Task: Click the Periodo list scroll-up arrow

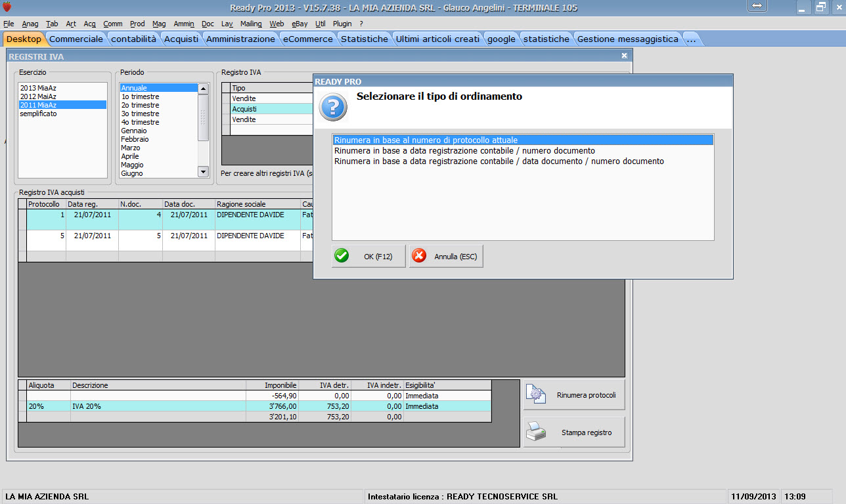Action: pyautogui.click(x=203, y=89)
